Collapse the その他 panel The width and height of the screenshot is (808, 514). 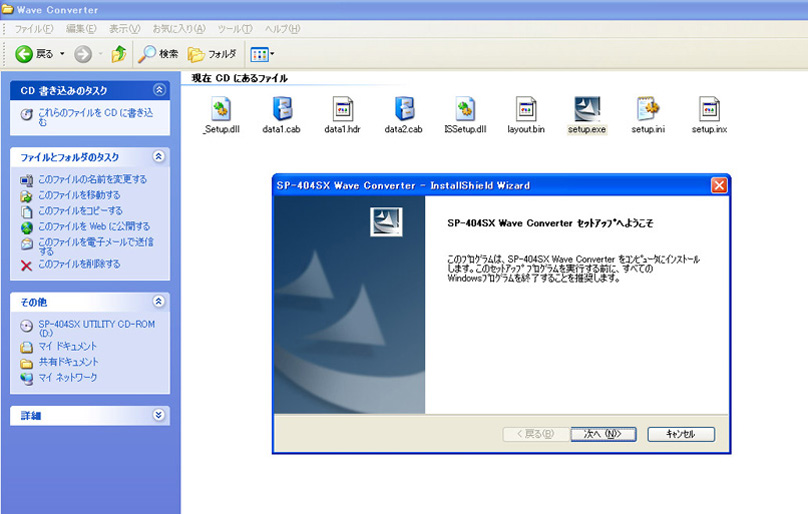[x=159, y=301]
